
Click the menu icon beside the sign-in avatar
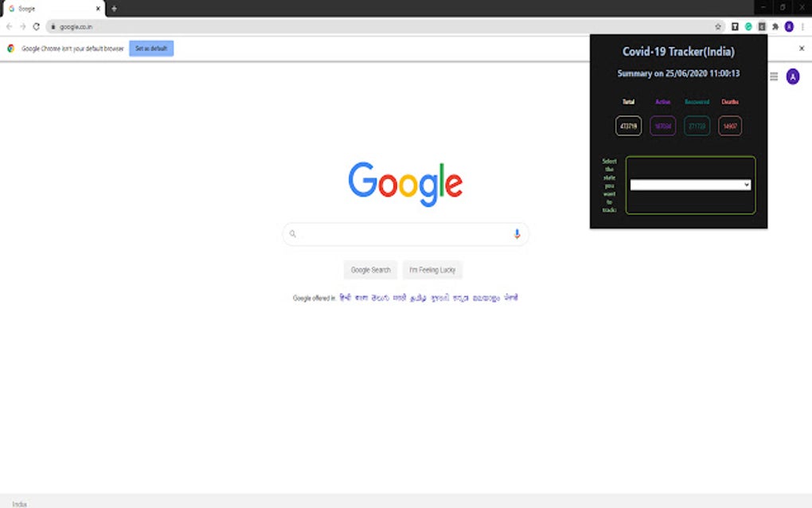pyautogui.click(x=773, y=76)
